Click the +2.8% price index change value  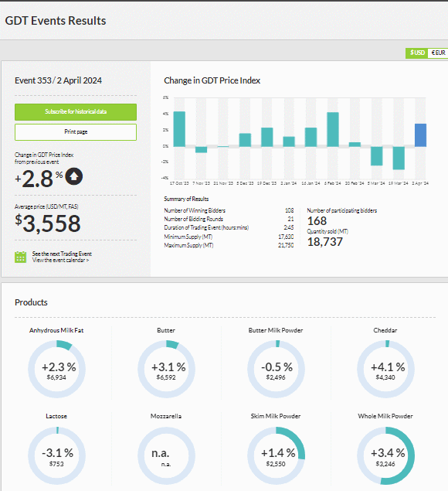39,179
